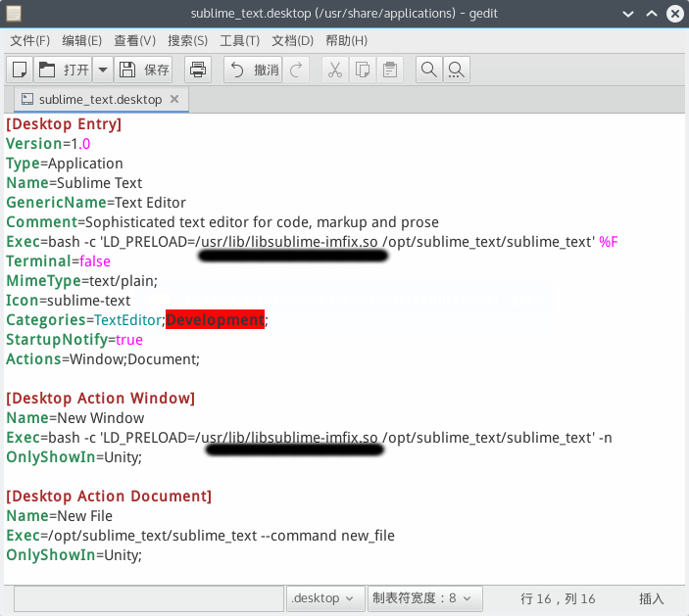The height and width of the screenshot is (616, 689).
Task: Open the 编辑(E) menu
Action: [x=81, y=41]
